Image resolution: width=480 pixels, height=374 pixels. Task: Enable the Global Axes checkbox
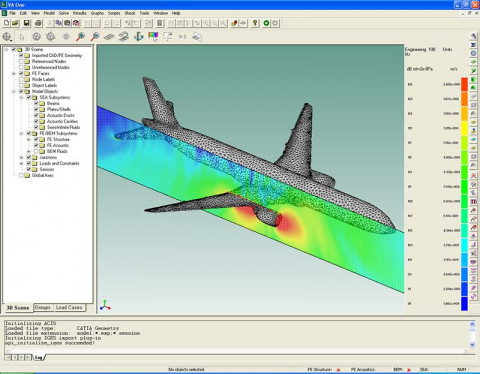click(21, 175)
